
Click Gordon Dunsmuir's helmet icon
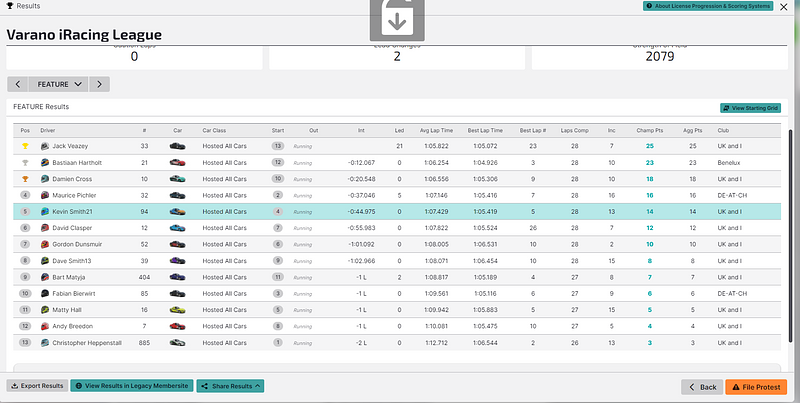(45, 244)
